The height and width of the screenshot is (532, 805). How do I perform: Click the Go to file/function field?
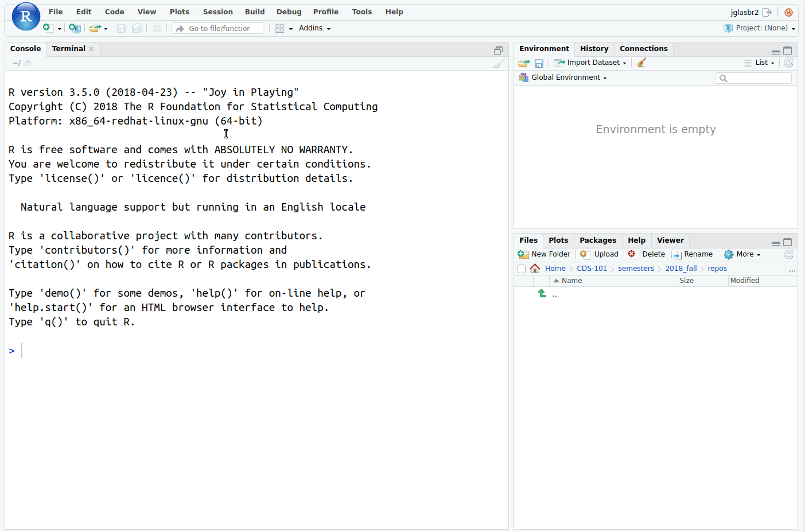click(x=217, y=28)
